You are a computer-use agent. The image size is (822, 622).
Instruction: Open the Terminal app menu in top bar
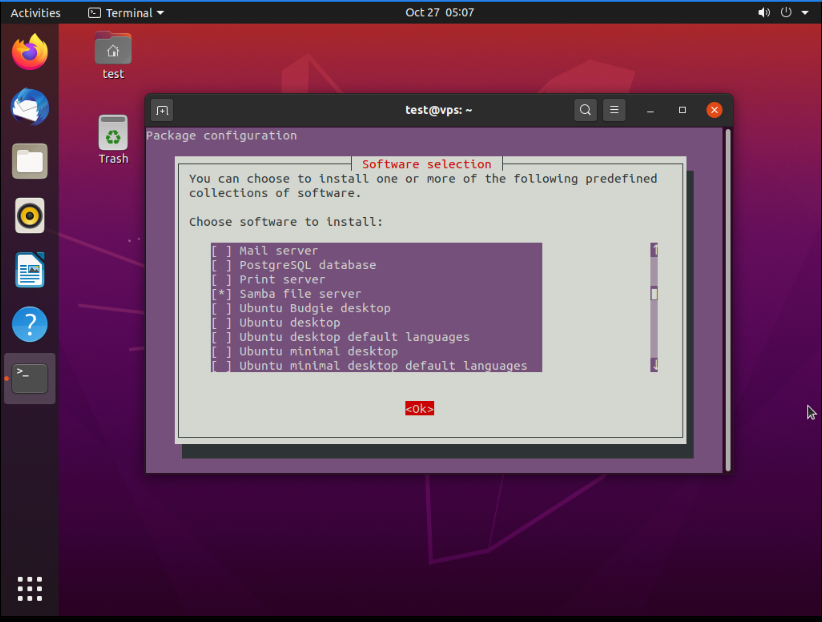(126, 13)
